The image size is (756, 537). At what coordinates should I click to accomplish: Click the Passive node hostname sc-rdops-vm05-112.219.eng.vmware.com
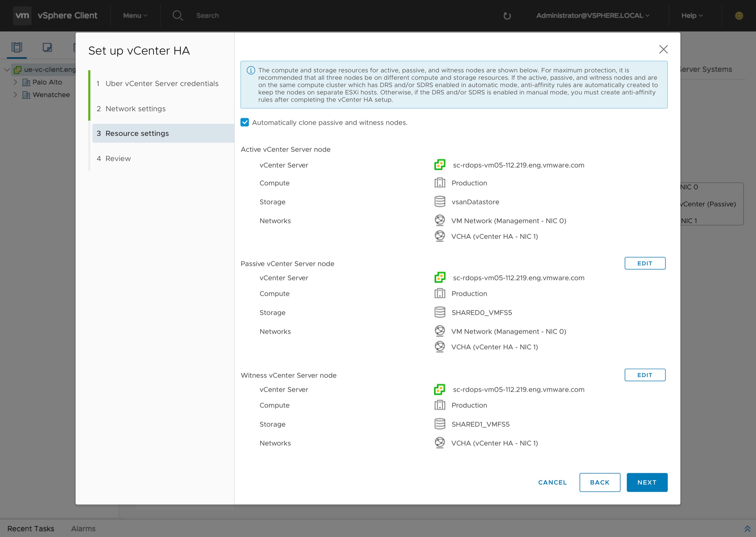pos(519,278)
